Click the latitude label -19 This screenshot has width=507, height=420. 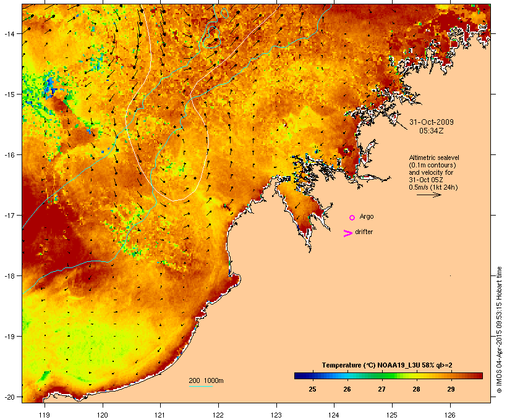tap(9, 337)
